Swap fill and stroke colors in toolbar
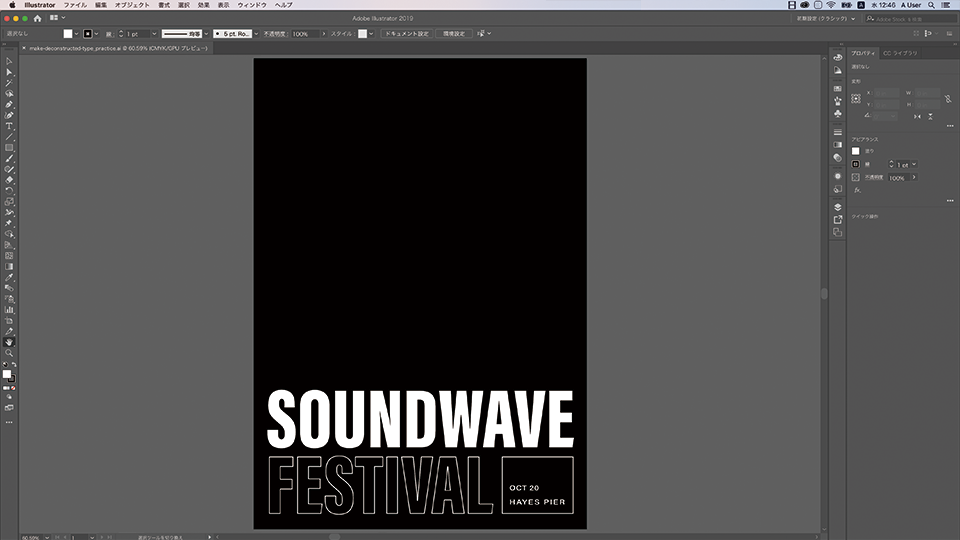Image resolution: width=960 pixels, height=540 pixels. coord(14,365)
